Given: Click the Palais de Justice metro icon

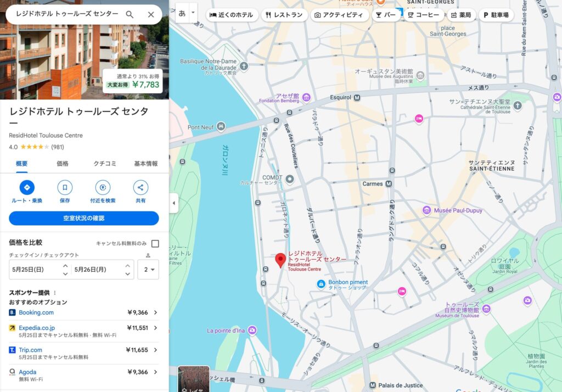Looking at the screenshot, I should click(373, 385).
